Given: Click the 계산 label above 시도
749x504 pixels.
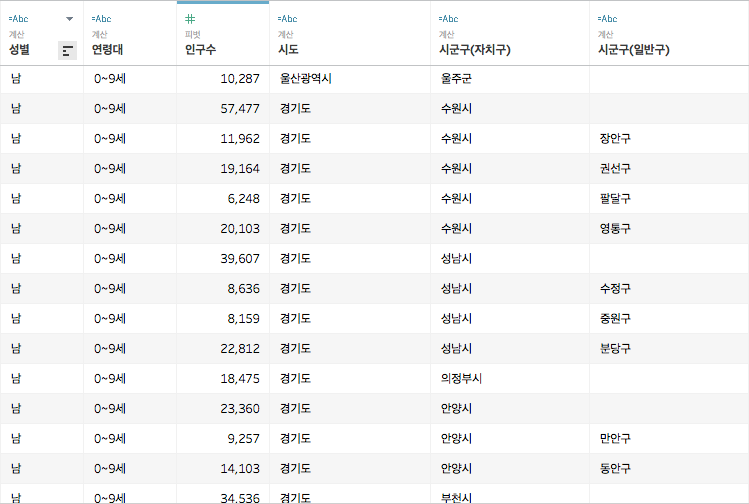Looking at the screenshot, I should 285,34.
